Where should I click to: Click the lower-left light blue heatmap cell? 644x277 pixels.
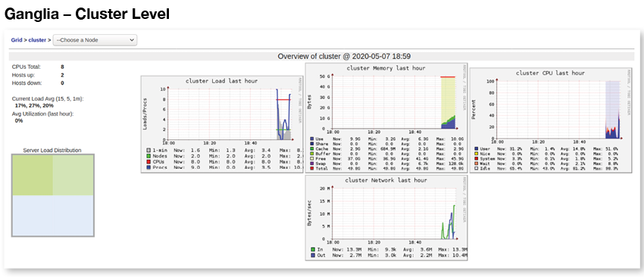coord(33,215)
